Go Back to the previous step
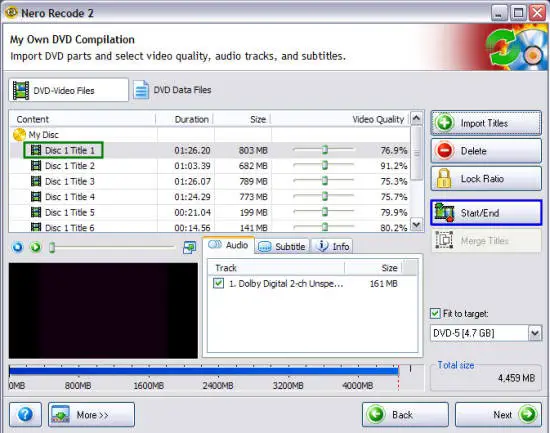550x433 pixels. [405, 414]
